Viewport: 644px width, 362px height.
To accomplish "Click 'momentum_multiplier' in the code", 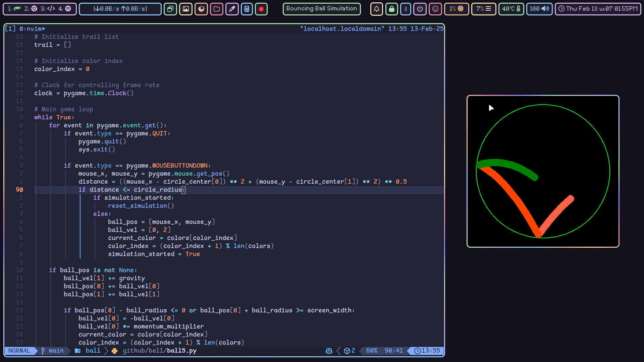I will coord(169,326).
